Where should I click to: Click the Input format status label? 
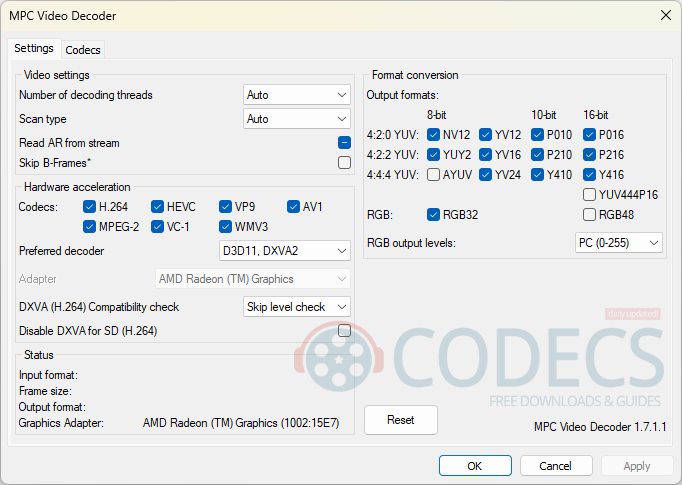click(x=48, y=375)
